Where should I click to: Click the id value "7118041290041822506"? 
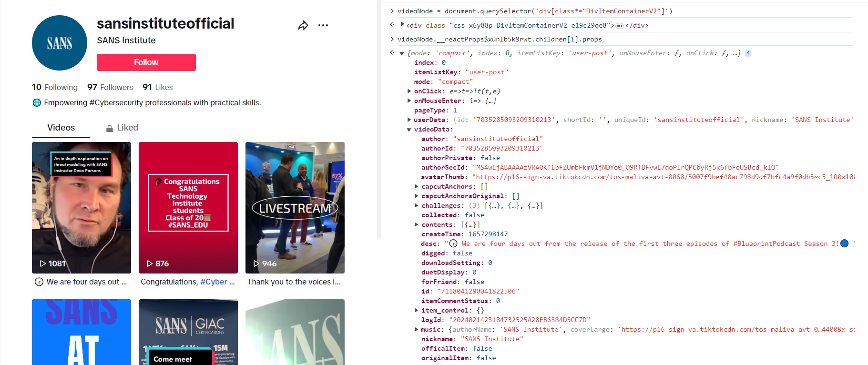(x=478, y=291)
